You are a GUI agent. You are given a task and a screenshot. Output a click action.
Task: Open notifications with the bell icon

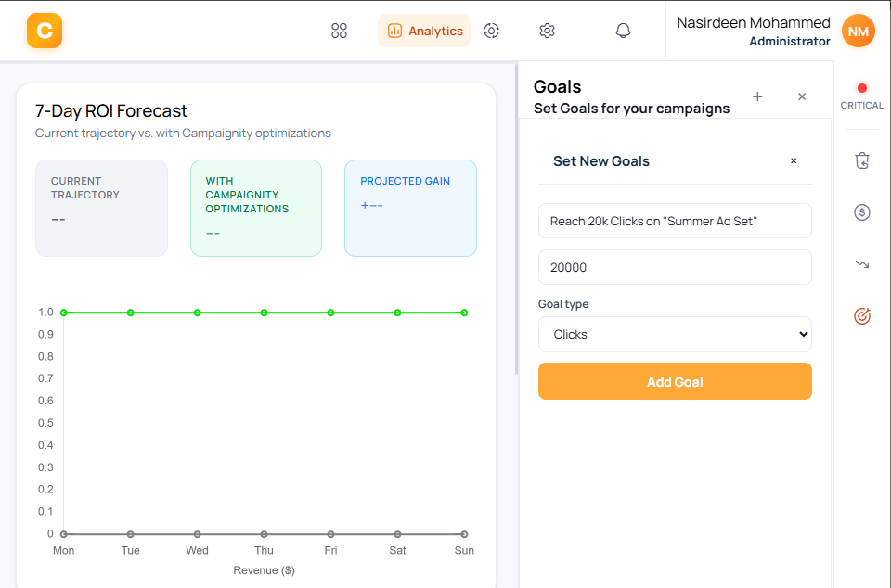623,31
